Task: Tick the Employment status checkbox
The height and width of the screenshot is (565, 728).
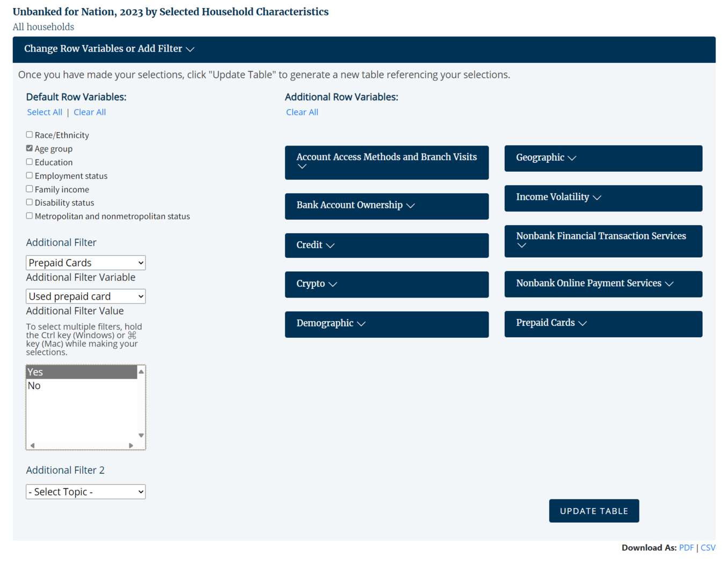Action: [30, 175]
